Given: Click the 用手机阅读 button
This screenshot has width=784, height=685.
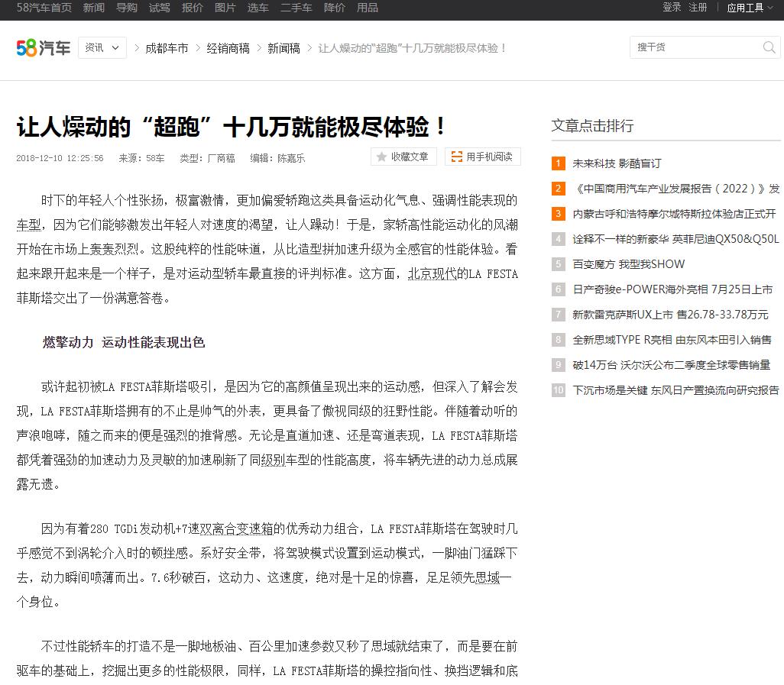Looking at the screenshot, I should coord(482,157).
